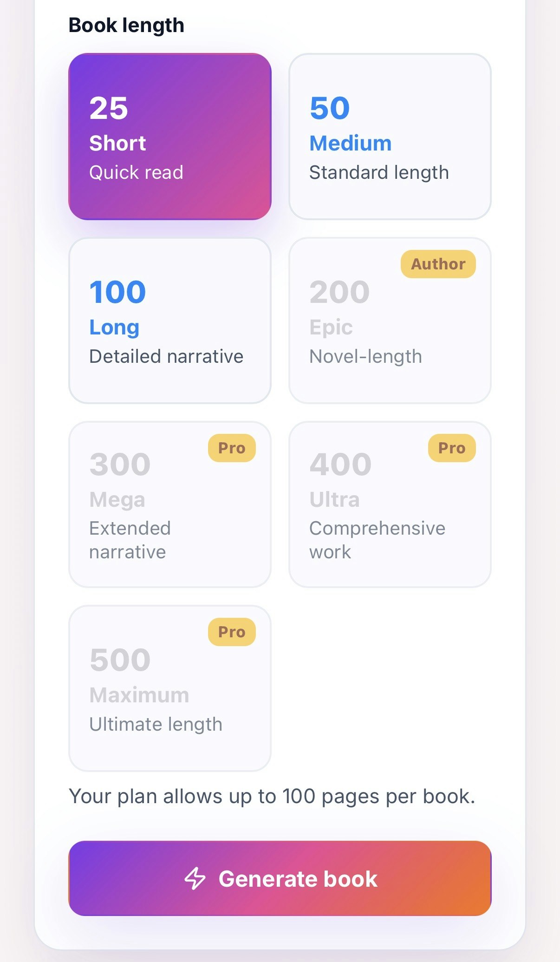
Task: Click the 25 number on the Short card
Action: 108,108
